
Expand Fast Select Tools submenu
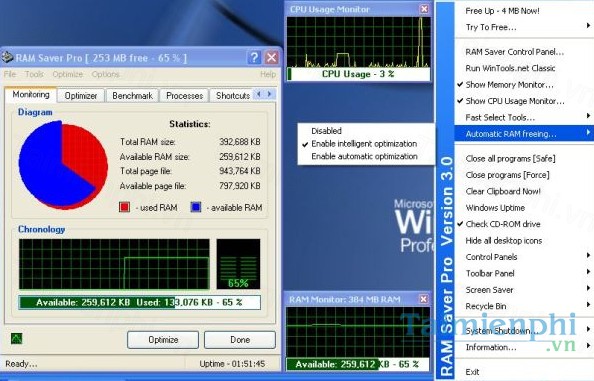click(x=524, y=117)
